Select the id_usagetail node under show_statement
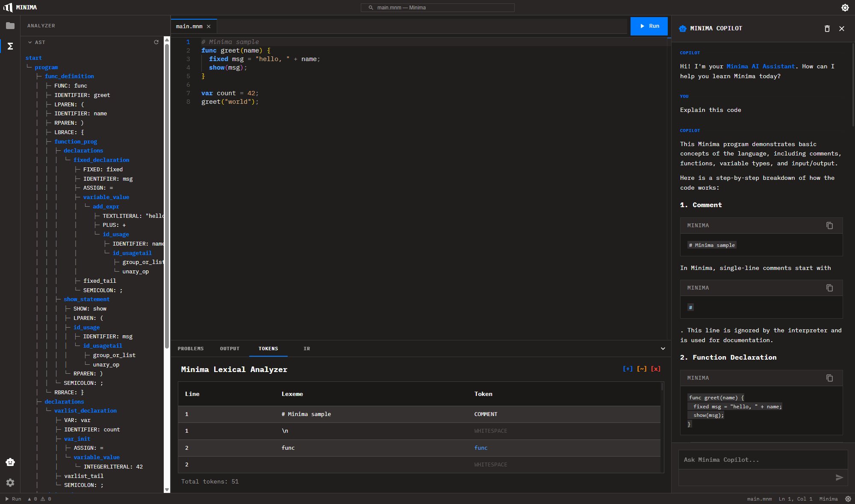 (103, 346)
